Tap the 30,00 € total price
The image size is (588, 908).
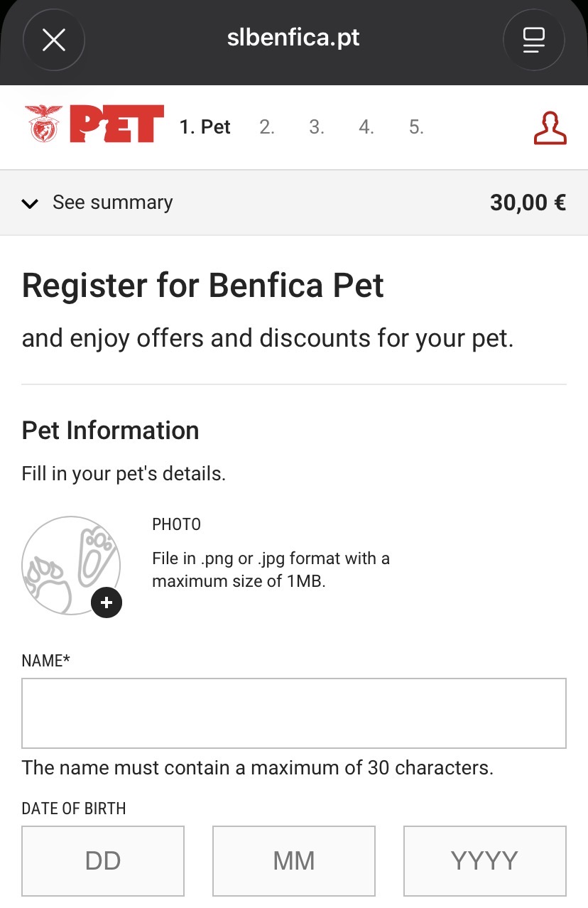coord(528,202)
